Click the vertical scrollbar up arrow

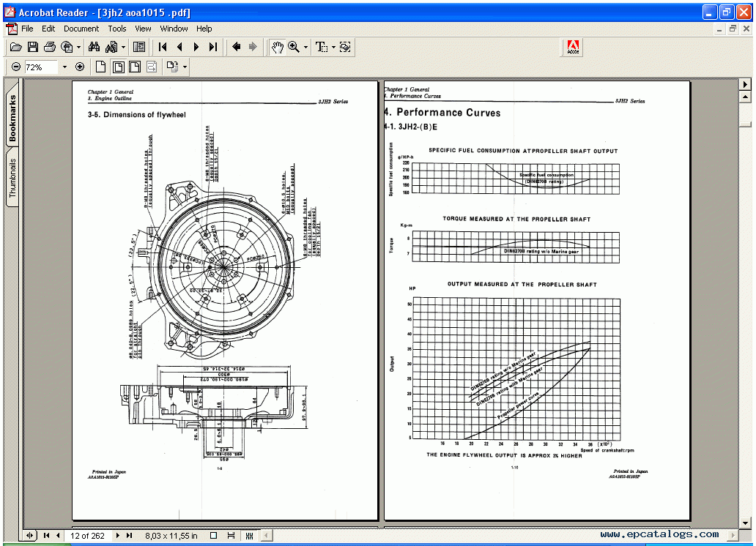(x=745, y=97)
